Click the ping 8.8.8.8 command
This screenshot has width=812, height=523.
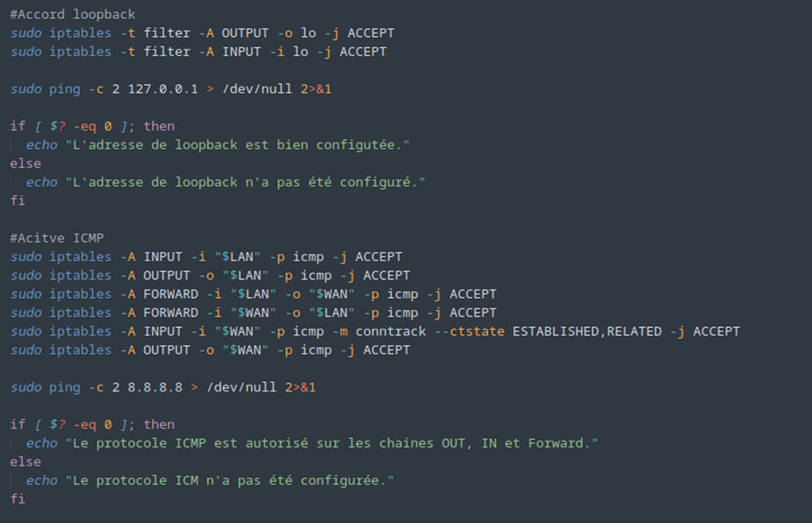point(163,387)
